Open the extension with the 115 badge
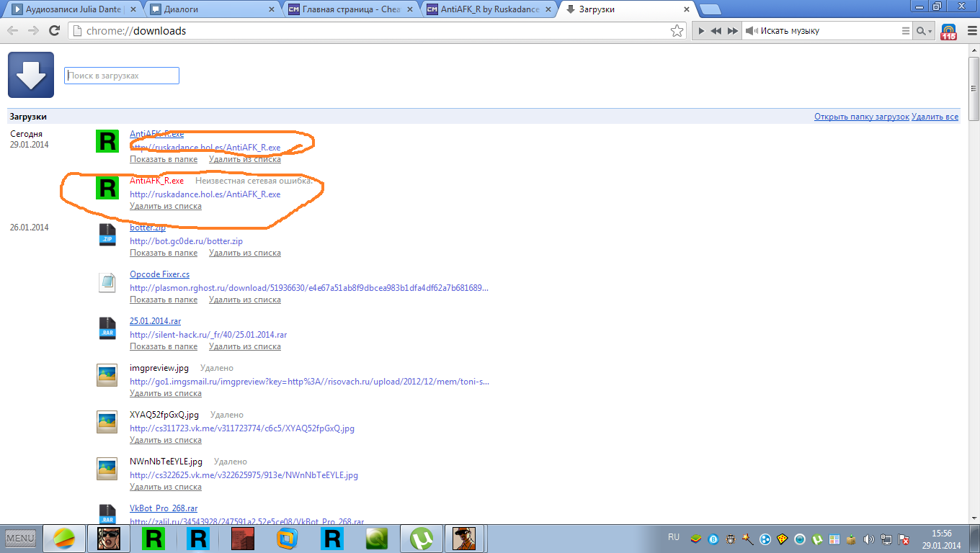The width and height of the screenshot is (980, 553). 948,31
